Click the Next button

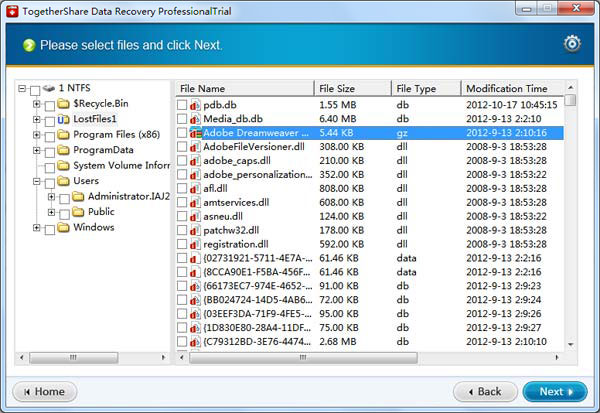555,392
